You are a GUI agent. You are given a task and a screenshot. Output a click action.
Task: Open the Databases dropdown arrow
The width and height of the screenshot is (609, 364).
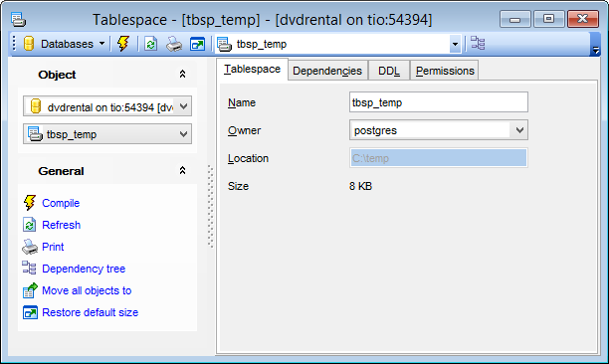click(x=101, y=44)
